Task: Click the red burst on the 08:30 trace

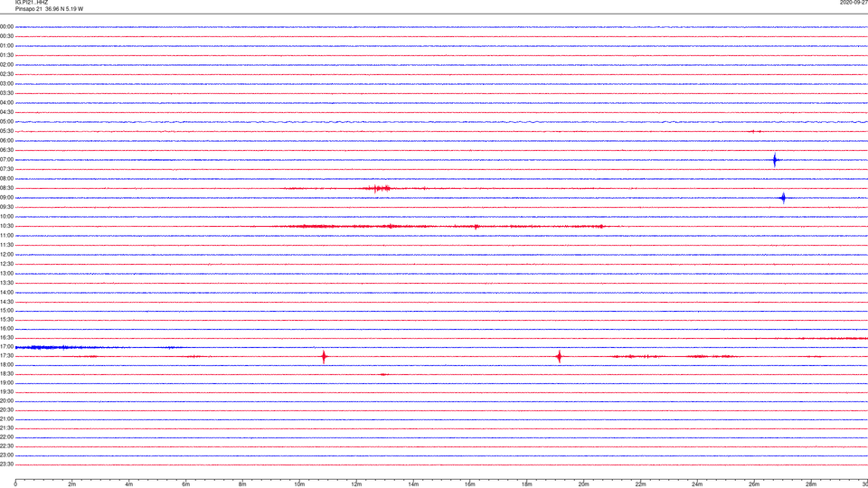Action: click(378, 189)
